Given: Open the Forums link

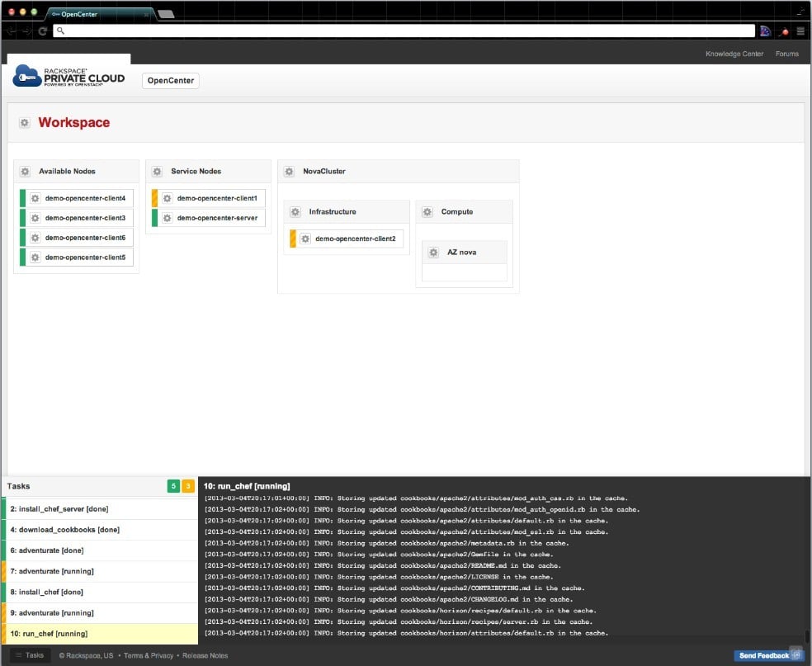Looking at the screenshot, I should coord(787,54).
